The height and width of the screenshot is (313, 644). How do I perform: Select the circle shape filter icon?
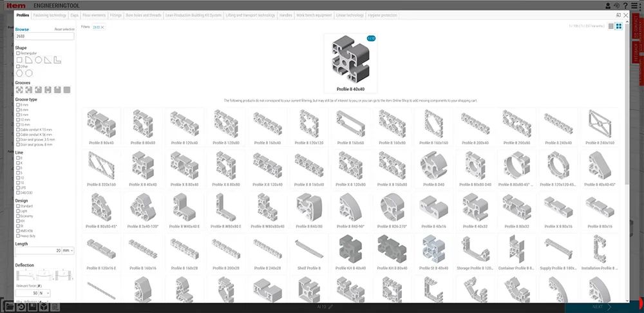pyautogui.click(x=38, y=59)
